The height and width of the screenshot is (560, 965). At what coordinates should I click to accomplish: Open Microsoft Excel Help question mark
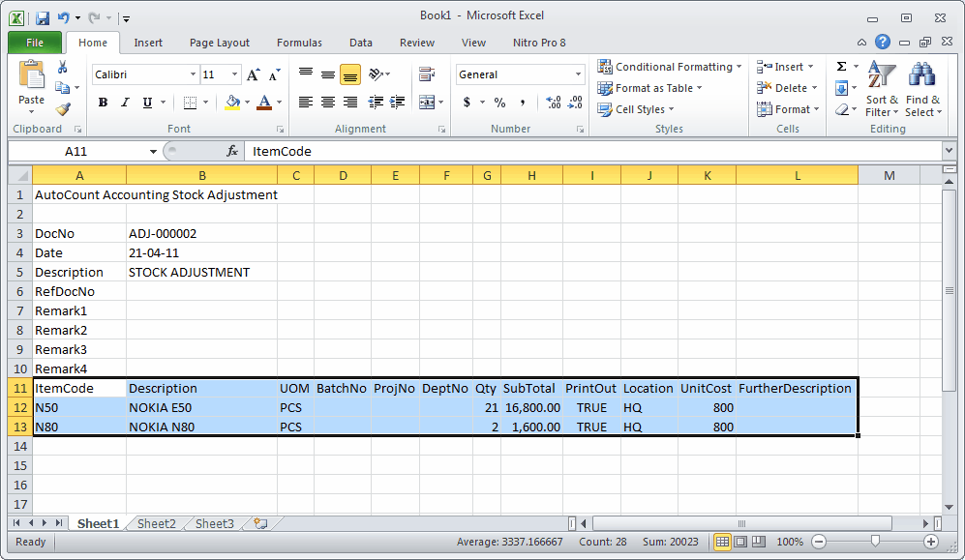883,42
